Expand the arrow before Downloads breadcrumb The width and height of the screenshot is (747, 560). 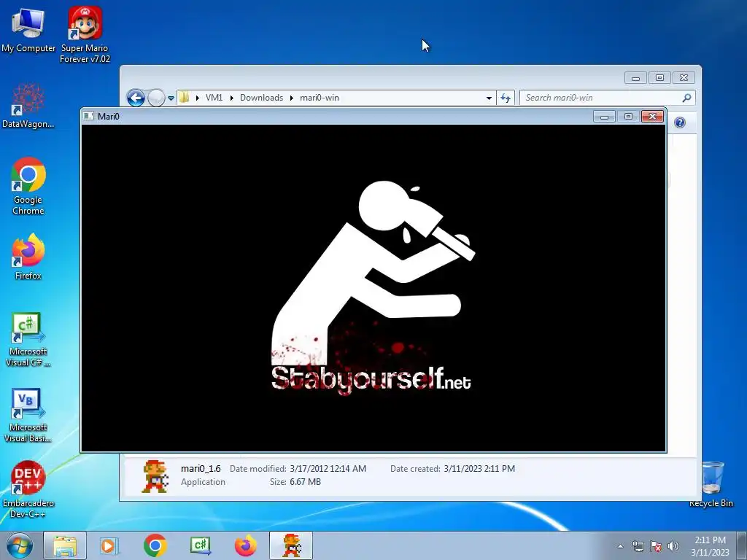pos(232,98)
